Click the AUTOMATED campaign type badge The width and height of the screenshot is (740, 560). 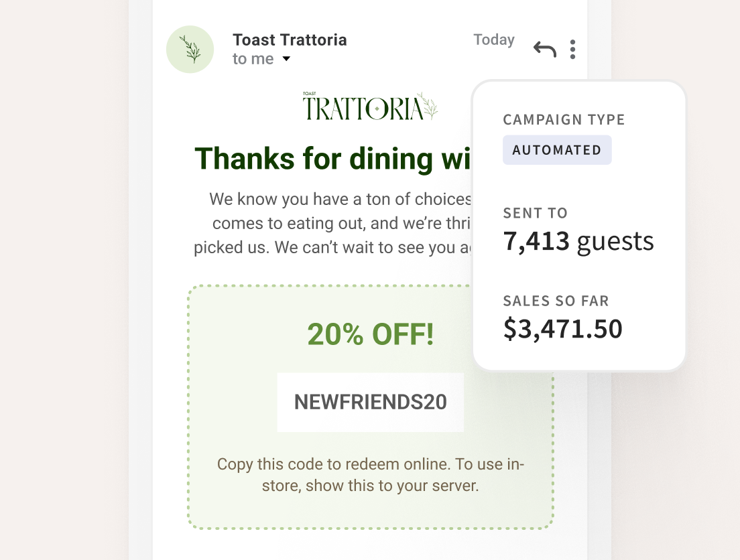click(x=557, y=149)
